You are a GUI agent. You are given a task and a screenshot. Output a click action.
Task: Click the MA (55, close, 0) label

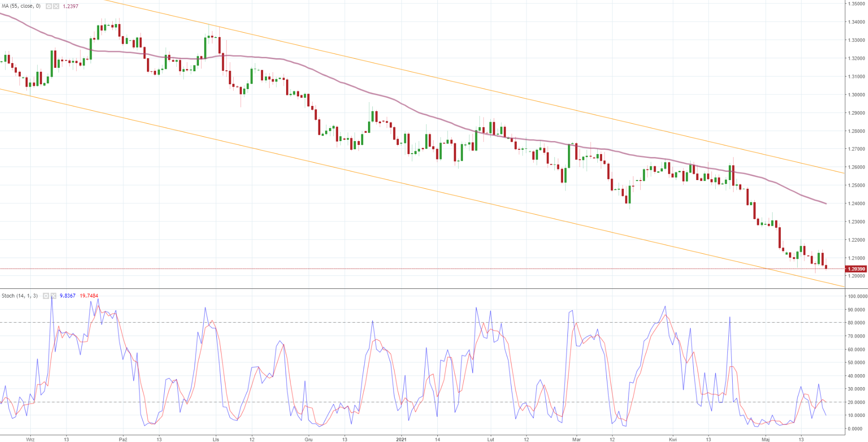click(x=21, y=6)
